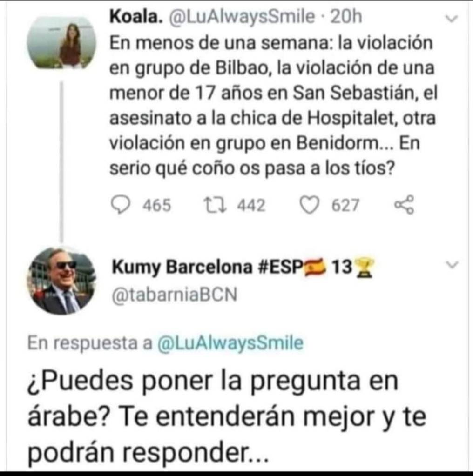Expand the chevron menu on Koala's tweet
The height and width of the screenshot is (476, 473).
[452, 19]
